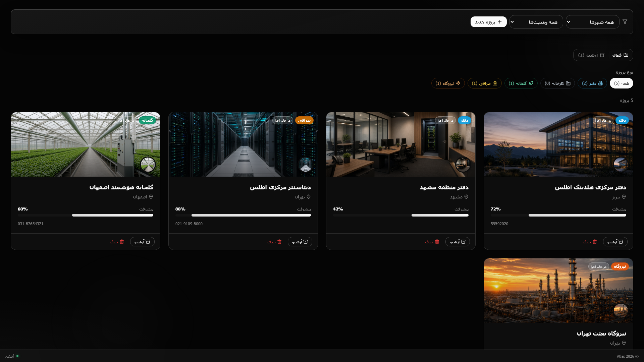Click the round avatar on the Mashhad office card
Image resolution: width=644 pixels, height=362 pixels.
click(x=463, y=165)
